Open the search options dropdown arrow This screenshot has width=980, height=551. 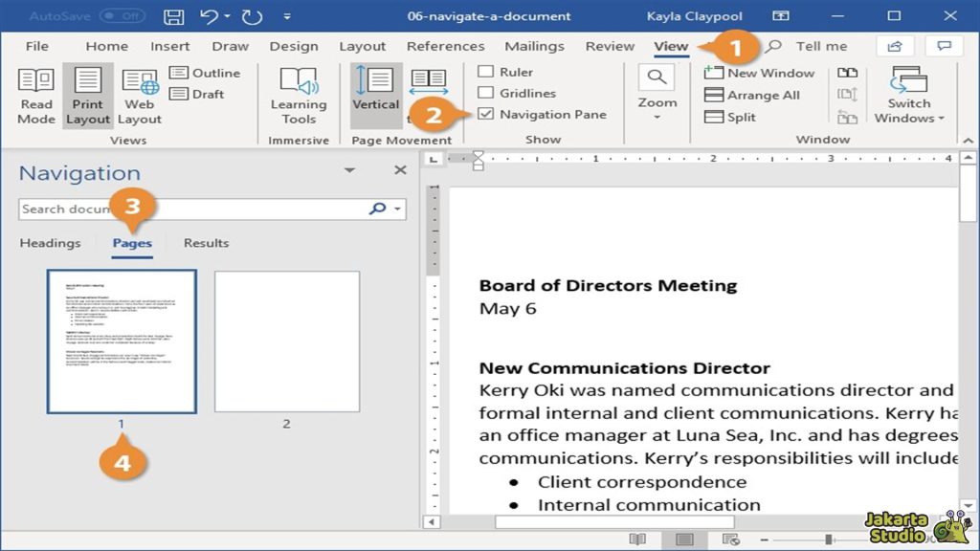click(x=397, y=209)
